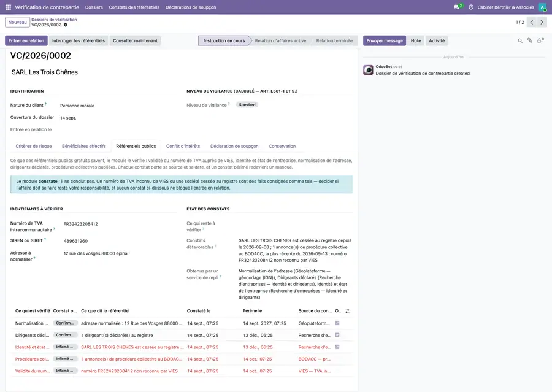
Task: Click the Entrer en relation button
Action: point(26,41)
